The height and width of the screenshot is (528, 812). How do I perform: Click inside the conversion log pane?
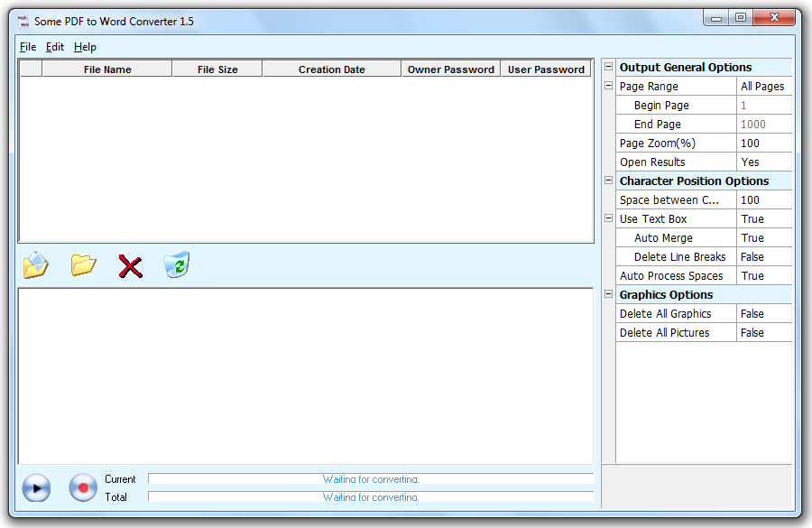[x=306, y=376]
